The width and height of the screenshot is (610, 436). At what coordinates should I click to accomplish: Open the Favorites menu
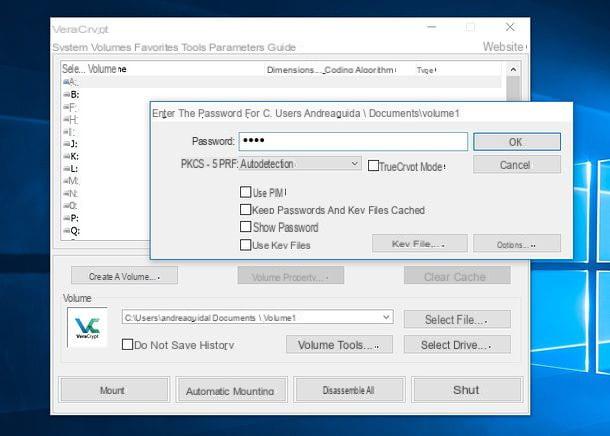(156, 47)
